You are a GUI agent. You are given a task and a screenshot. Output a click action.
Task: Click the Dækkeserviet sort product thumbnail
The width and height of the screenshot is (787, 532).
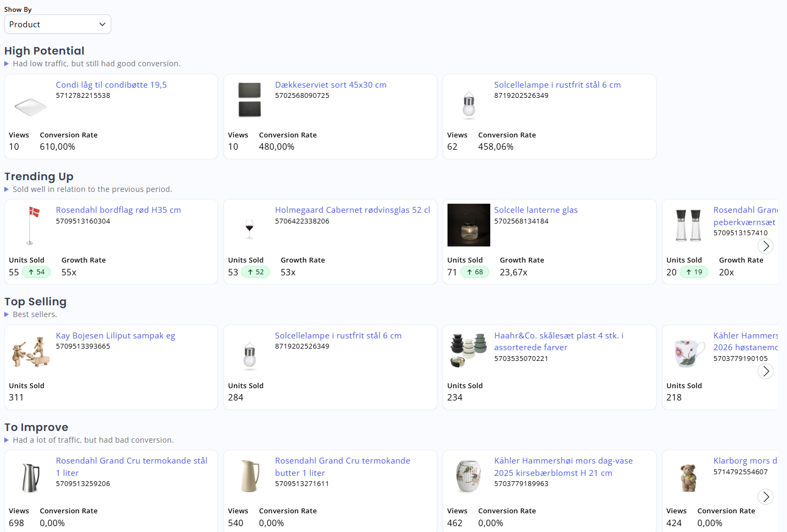tap(250, 100)
